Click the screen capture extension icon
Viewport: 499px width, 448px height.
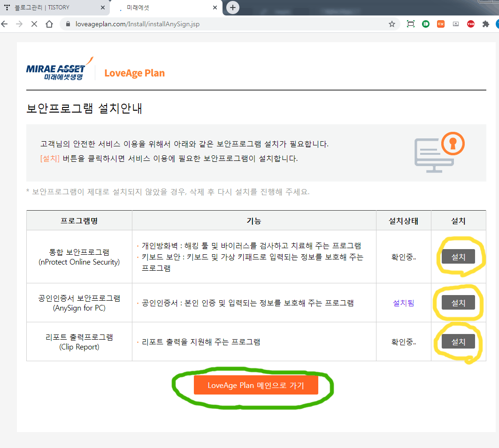(411, 24)
